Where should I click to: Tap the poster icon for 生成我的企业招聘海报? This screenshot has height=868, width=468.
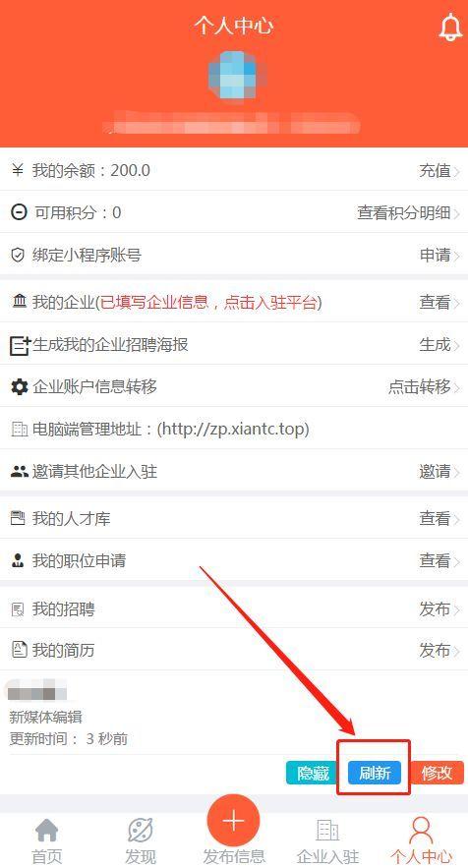pyautogui.click(x=20, y=345)
